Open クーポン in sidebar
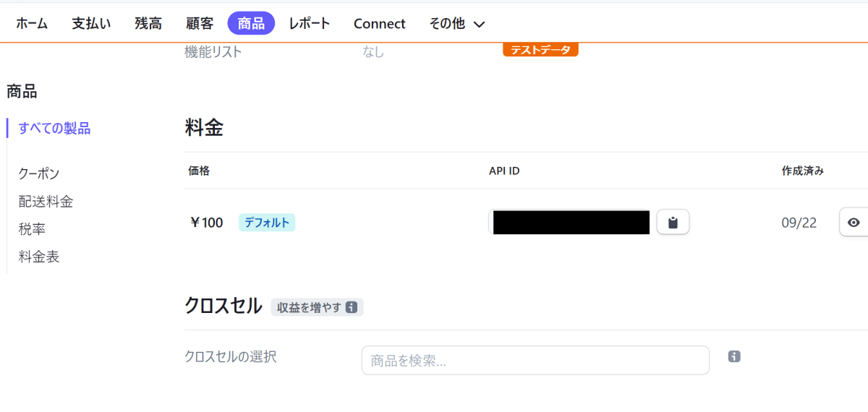This screenshot has height=412, width=868. point(39,173)
